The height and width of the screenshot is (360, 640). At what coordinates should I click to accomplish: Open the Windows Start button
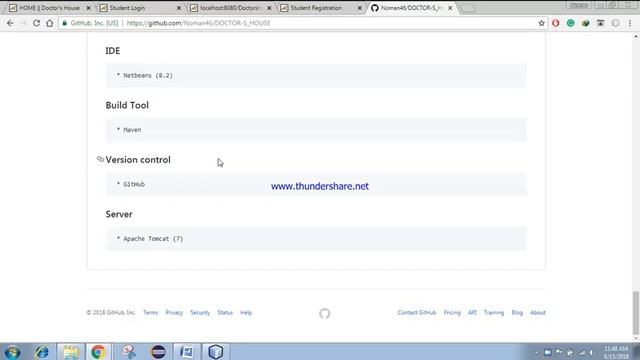13,352
